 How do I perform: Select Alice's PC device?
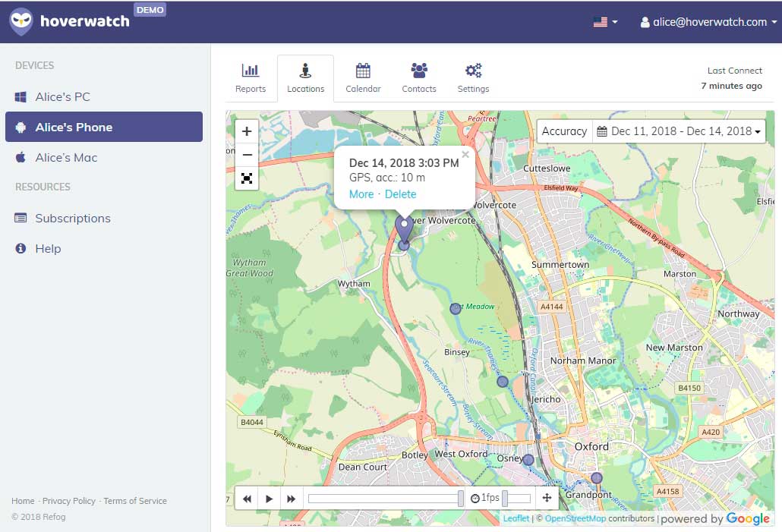click(x=62, y=97)
